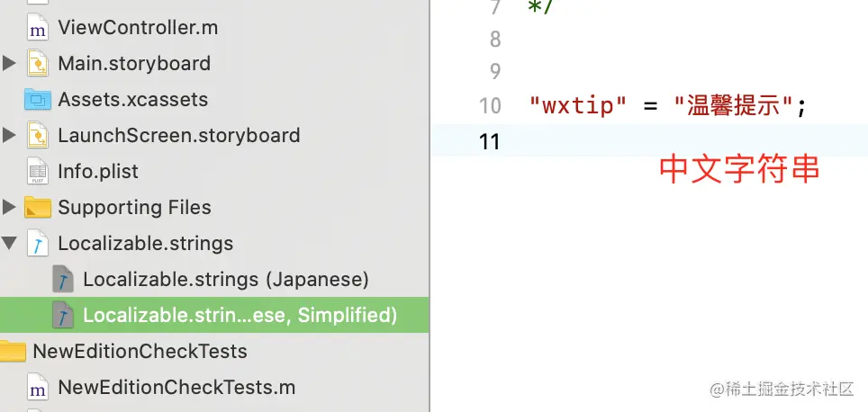
Task: Select the ViewController.m file icon
Action: (37, 28)
